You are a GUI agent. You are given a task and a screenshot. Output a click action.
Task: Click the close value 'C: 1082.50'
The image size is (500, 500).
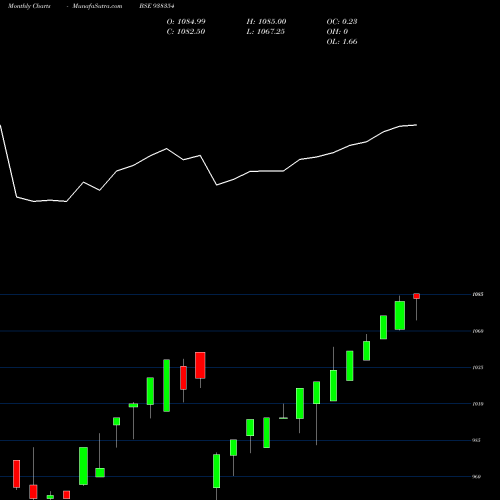point(186,32)
